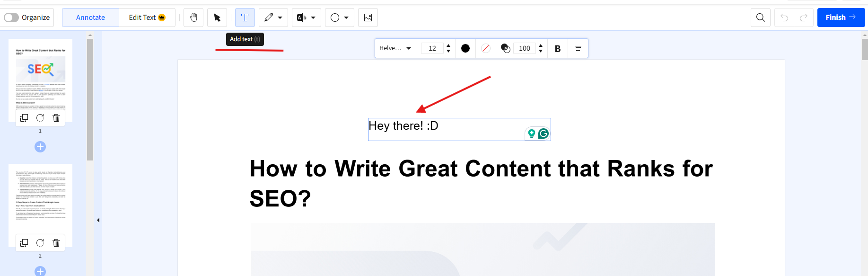
Task: Click the redo arrow
Action: click(803, 18)
